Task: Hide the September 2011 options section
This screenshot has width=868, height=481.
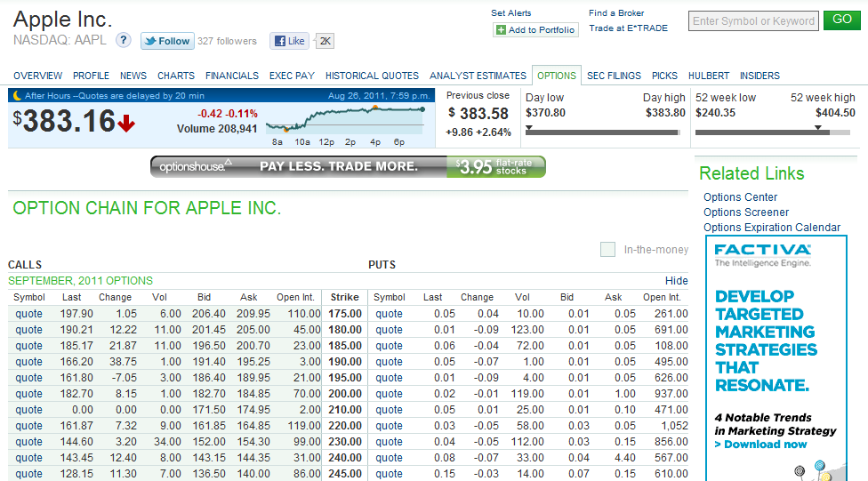Action: pyautogui.click(x=677, y=281)
